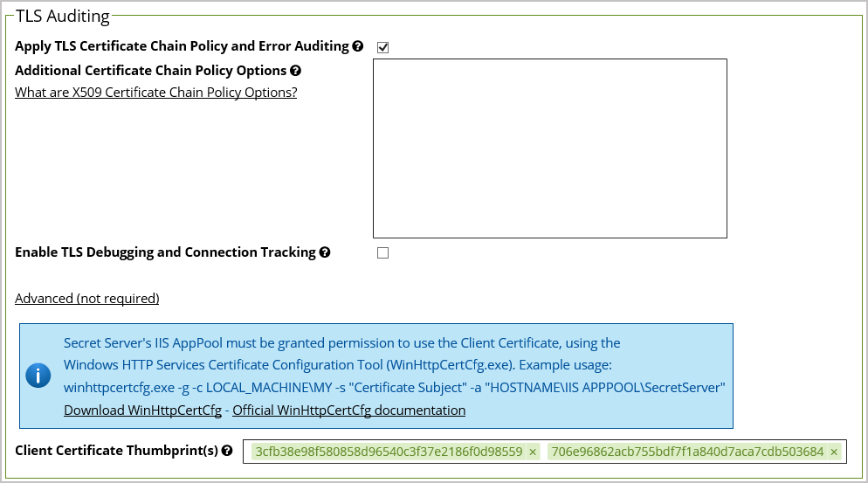Open Official WinHttpCertCfg documentation link
The height and width of the screenshot is (483, 868).
tap(348, 411)
